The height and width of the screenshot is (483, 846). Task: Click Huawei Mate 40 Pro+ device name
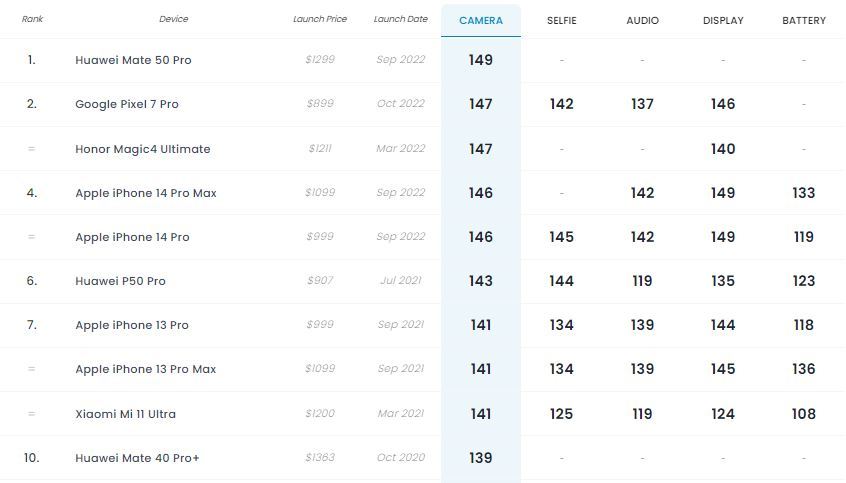pos(137,458)
